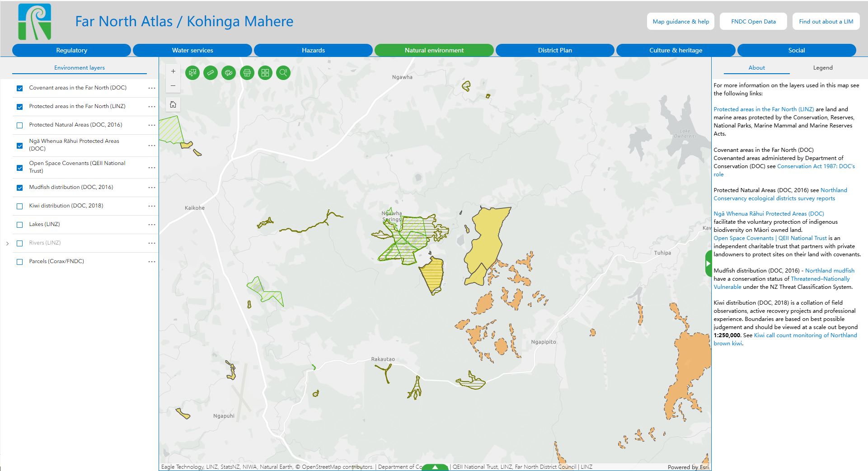Open the Northland mudfish link
This screenshot has width=868, height=471.
click(830, 271)
